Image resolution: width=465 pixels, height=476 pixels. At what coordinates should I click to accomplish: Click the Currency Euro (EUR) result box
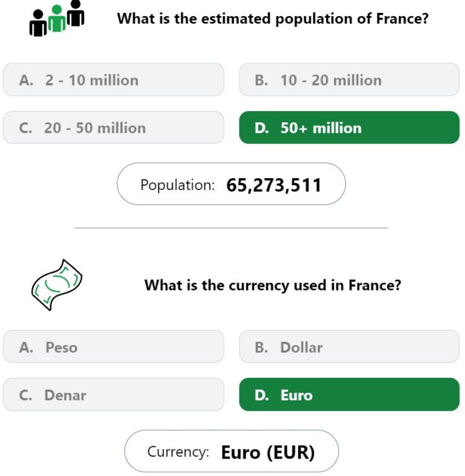[x=231, y=451]
